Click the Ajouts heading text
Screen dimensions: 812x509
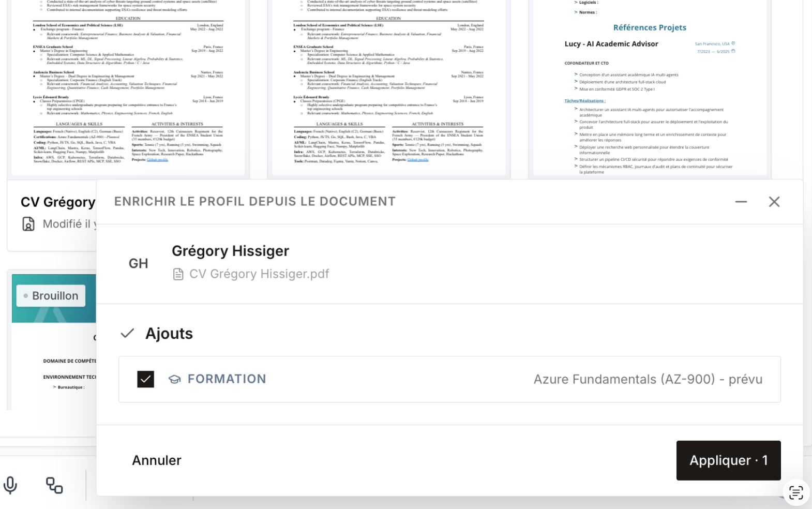pos(169,334)
